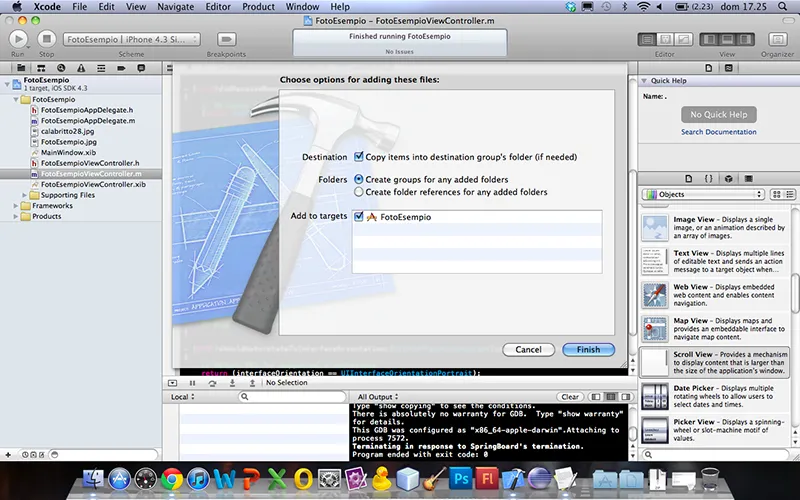This screenshot has width=800, height=500.
Task: Open the Product menu
Action: 258,7
